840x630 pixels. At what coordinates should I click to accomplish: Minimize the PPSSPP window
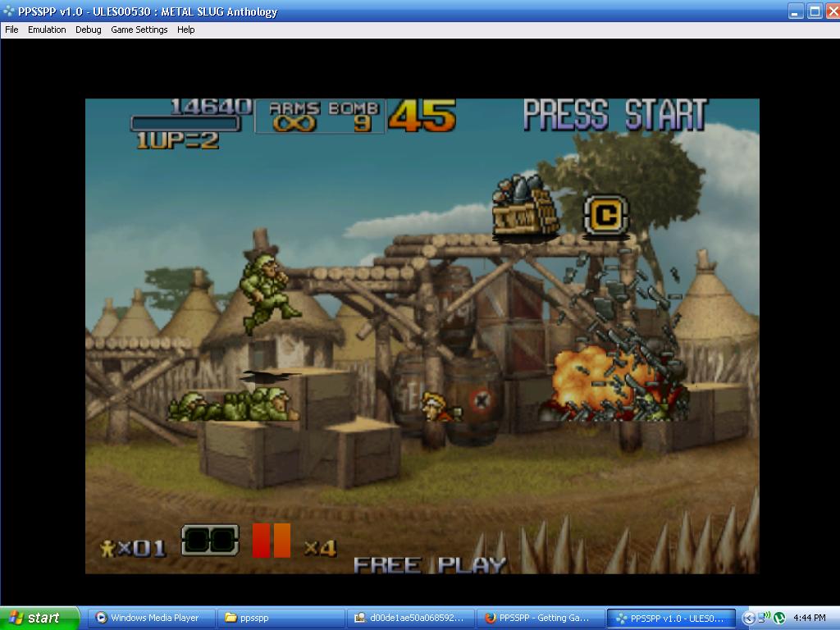click(x=797, y=11)
